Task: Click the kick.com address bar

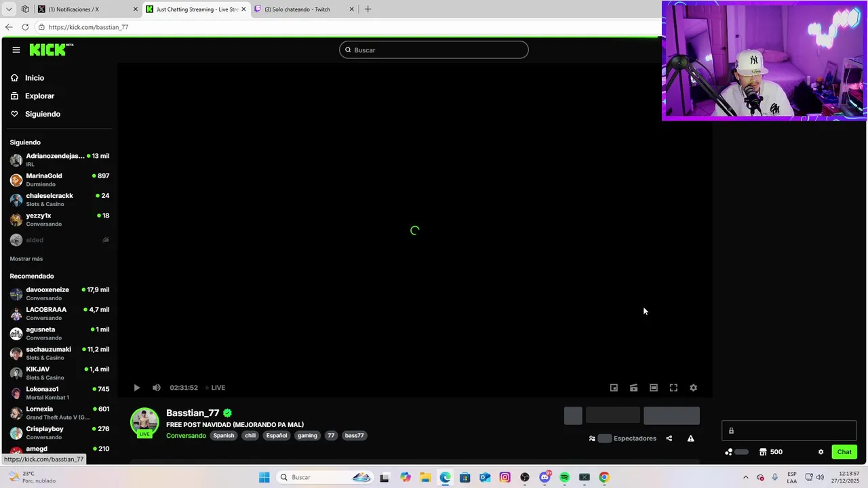Action: [x=346, y=27]
